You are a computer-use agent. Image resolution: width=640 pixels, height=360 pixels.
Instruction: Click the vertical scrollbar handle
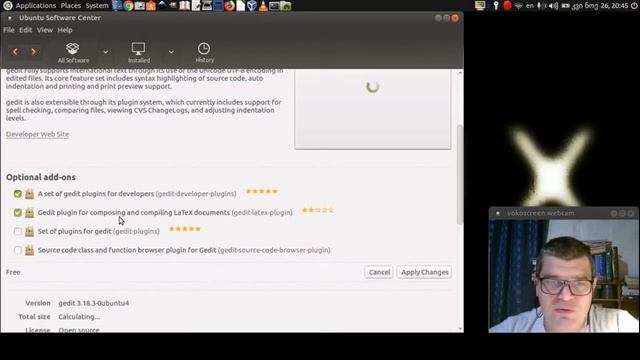tap(460, 174)
